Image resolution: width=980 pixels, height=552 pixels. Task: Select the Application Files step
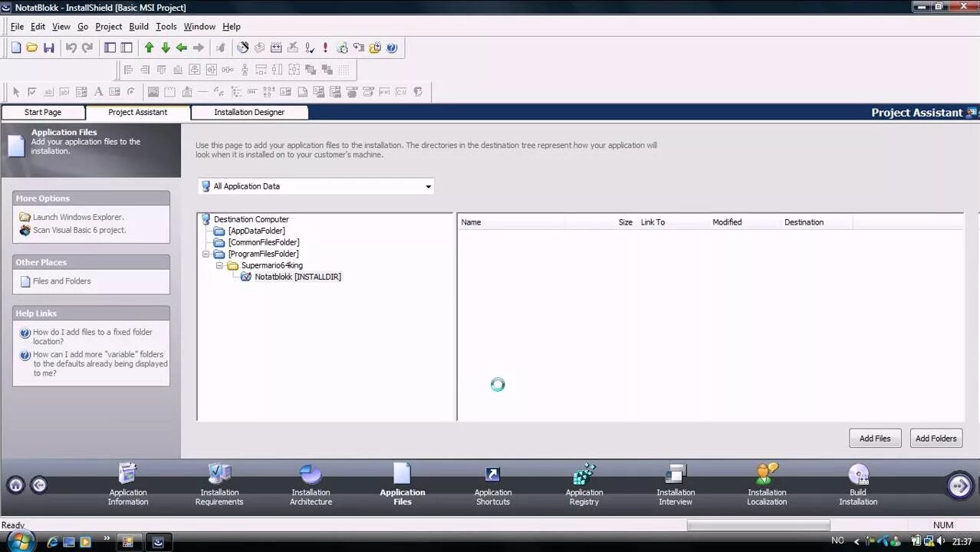pyautogui.click(x=402, y=485)
